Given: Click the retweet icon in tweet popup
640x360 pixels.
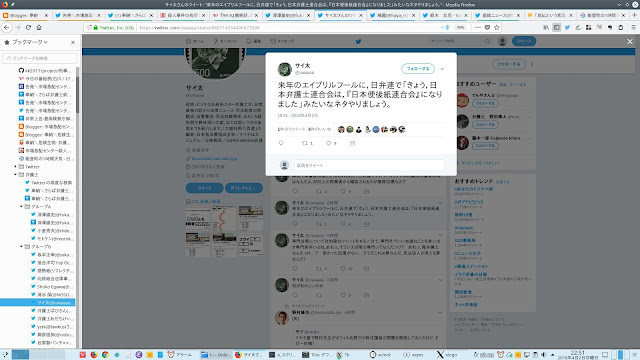Looking at the screenshot, I should point(304,143).
